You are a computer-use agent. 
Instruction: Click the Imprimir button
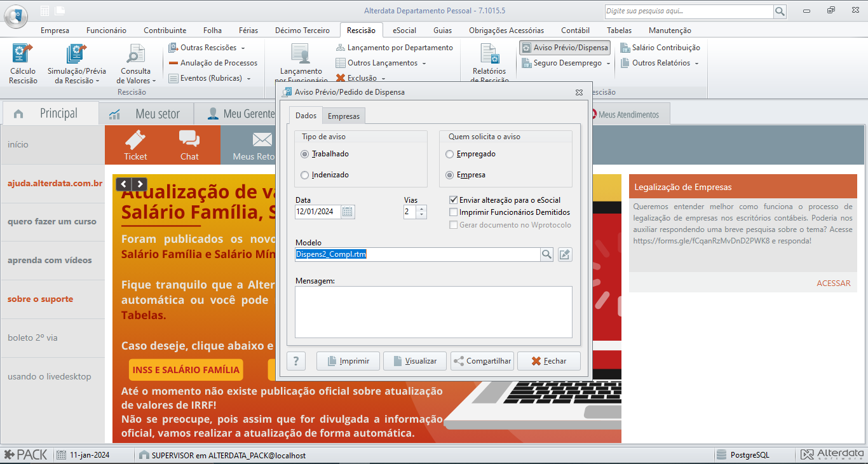point(348,361)
